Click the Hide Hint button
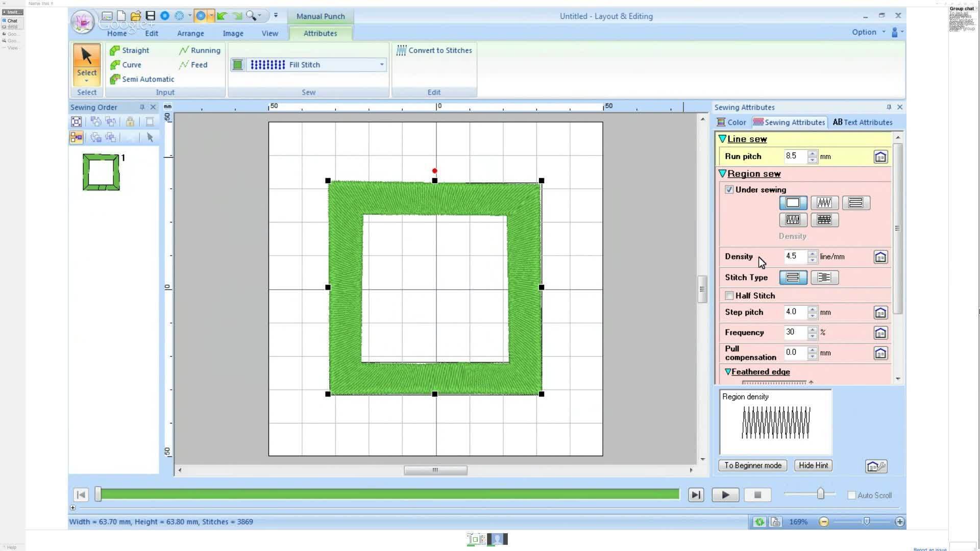Image resolution: width=980 pixels, height=551 pixels. click(x=813, y=466)
